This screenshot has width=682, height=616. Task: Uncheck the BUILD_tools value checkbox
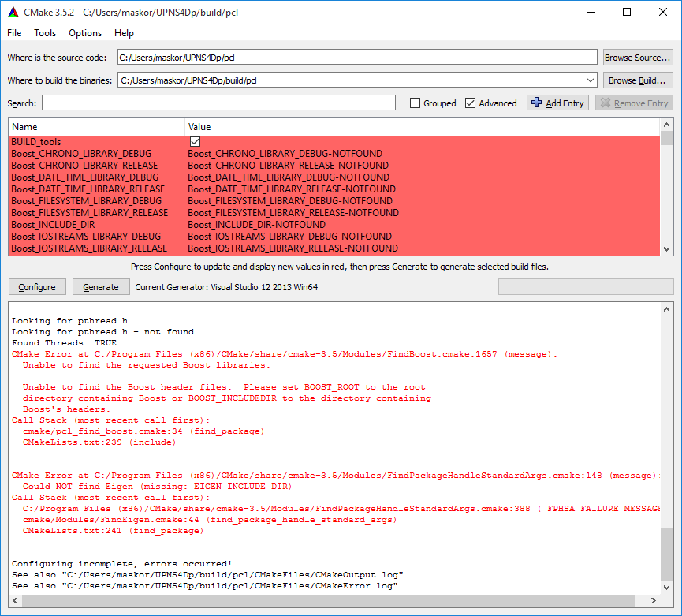[x=196, y=142]
